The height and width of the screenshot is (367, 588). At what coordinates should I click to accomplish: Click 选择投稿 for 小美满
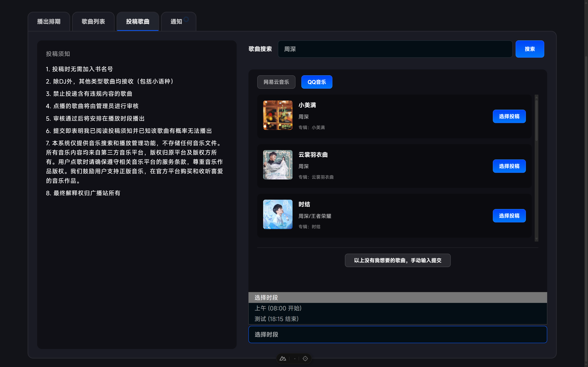(509, 116)
